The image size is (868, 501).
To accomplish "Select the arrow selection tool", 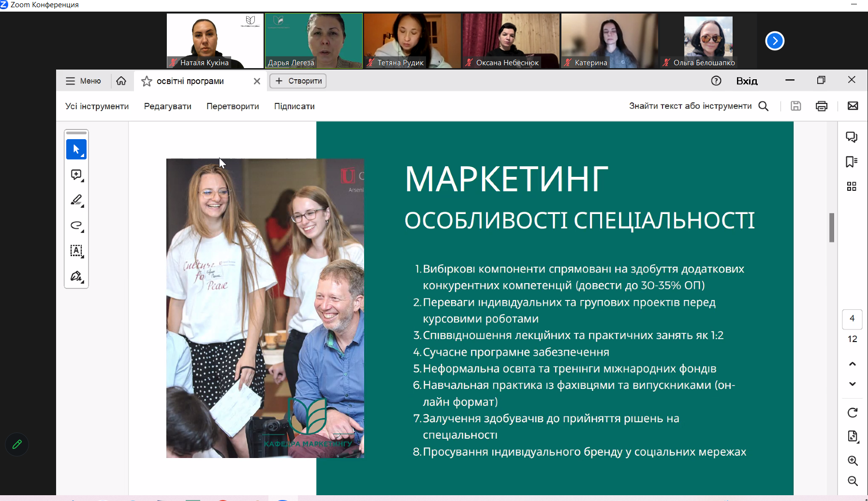I will [x=76, y=149].
